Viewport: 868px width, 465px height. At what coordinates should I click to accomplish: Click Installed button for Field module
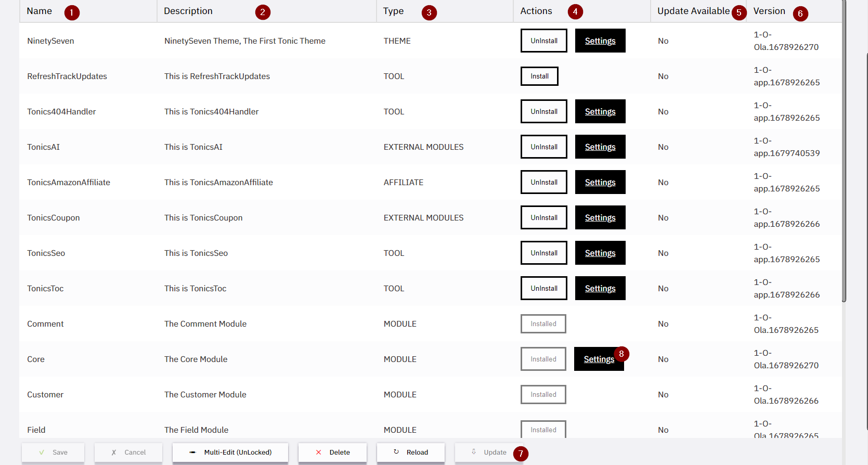(x=543, y=430)
